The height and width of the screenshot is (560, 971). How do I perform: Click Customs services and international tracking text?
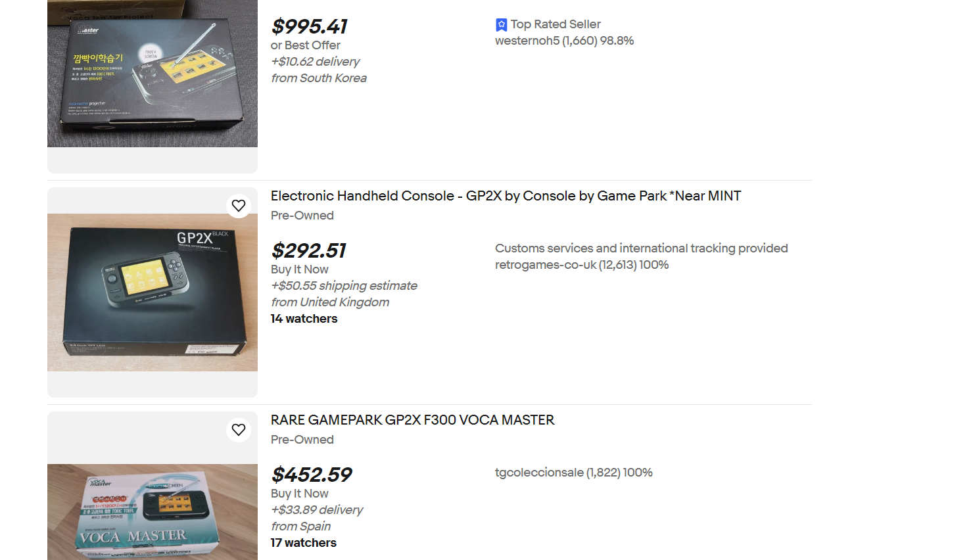coord(641,248)
